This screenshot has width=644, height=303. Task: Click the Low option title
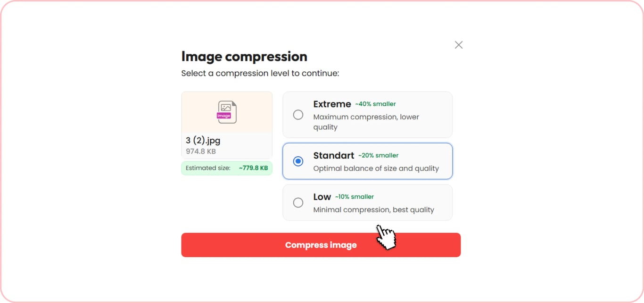(x=322, y=197)
